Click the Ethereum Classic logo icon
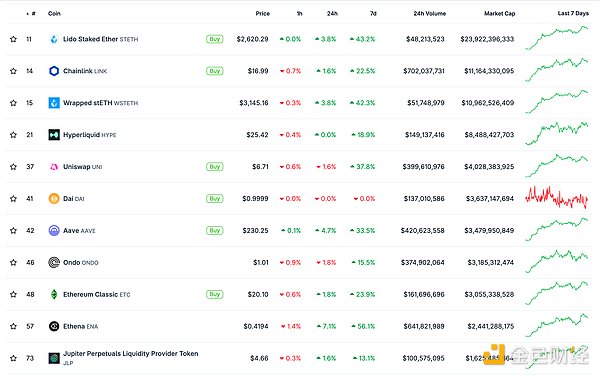600x376 pixels. pyautogui.click(x=54, y=294)
